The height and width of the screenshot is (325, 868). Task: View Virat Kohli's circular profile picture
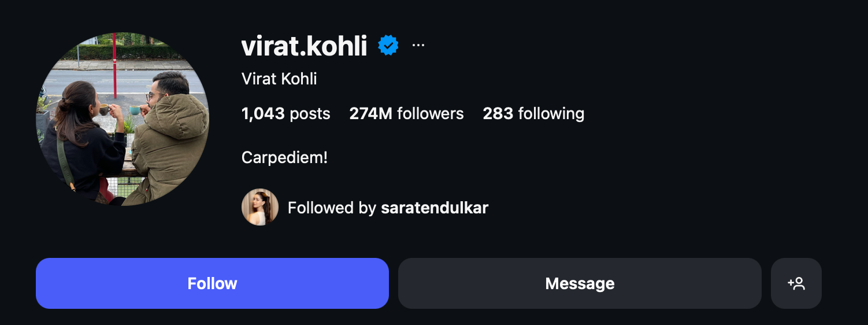(123, 119)
